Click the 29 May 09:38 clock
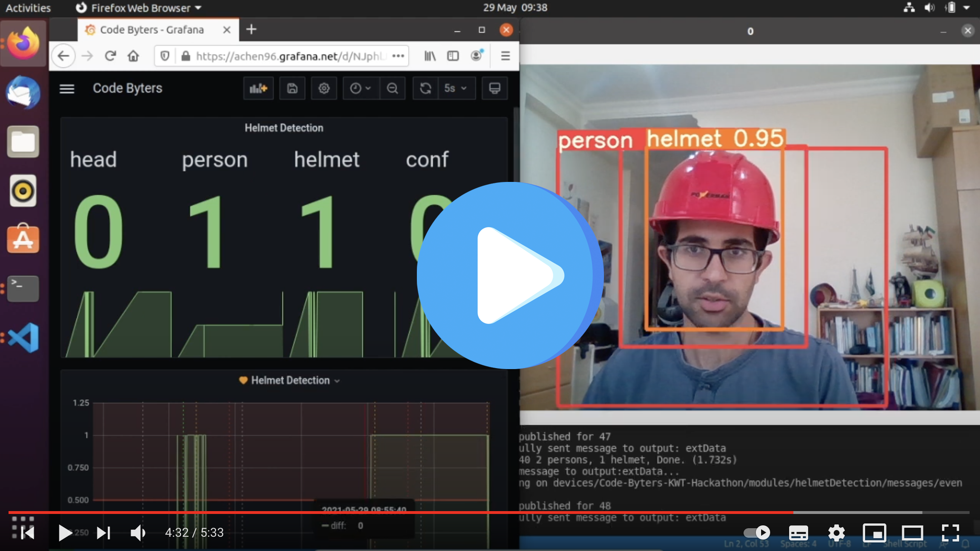980x551 pixels. pos(515,8)
